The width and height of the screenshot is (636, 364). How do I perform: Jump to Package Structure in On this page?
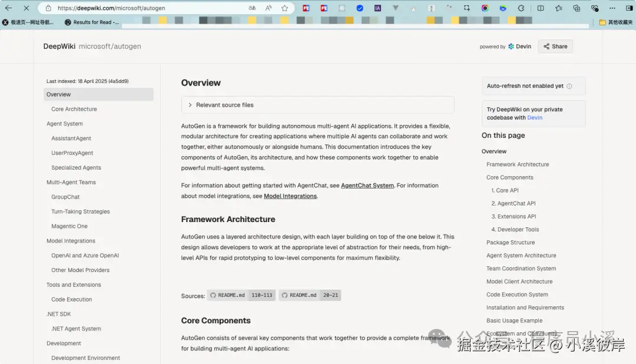tap(510, 242)
